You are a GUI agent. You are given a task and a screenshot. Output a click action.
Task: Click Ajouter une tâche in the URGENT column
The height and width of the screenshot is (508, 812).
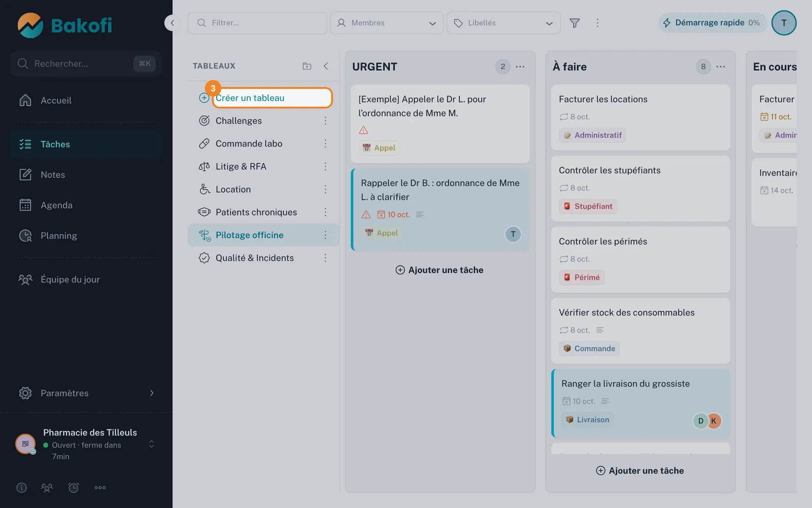click(439, 270)
